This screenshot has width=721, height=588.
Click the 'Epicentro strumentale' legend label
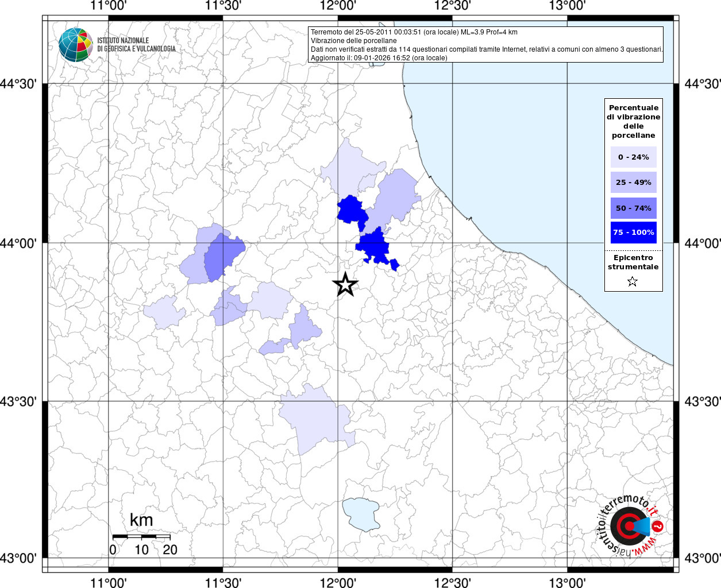[633, 262]
